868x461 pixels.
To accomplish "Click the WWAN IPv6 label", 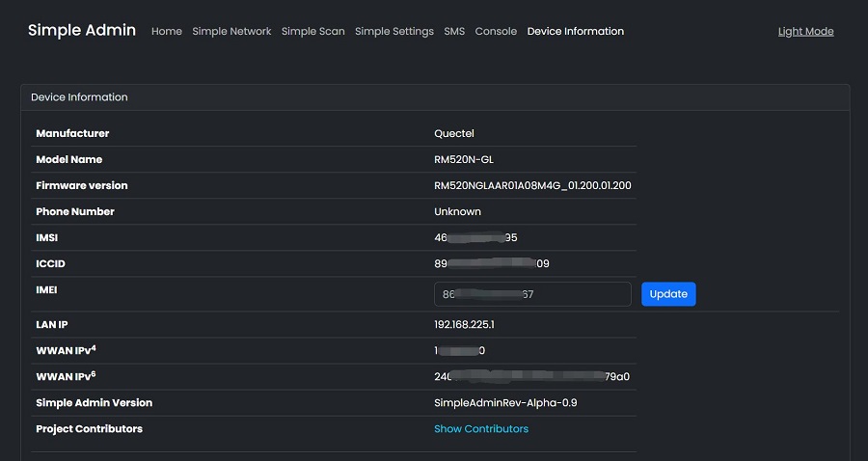I will pyautogui.click(x=66, y=376).
